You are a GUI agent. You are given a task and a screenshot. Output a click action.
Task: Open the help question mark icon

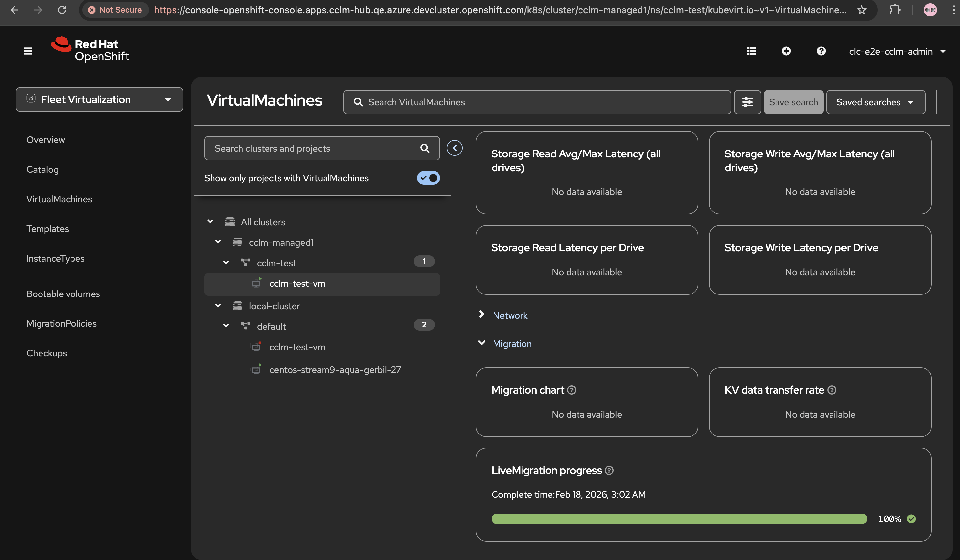821,51
